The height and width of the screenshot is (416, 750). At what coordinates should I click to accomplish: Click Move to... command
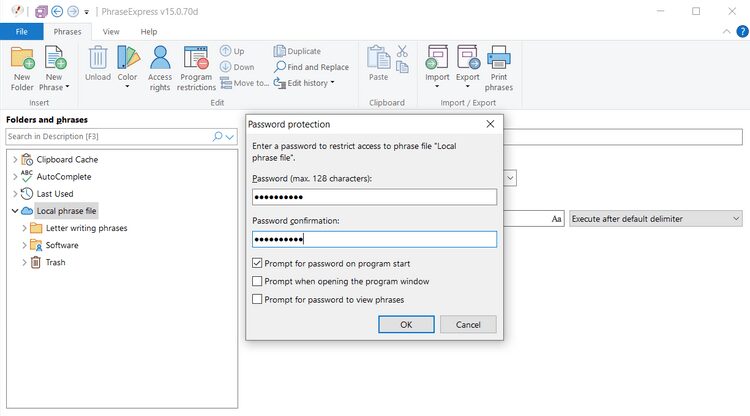244,83
